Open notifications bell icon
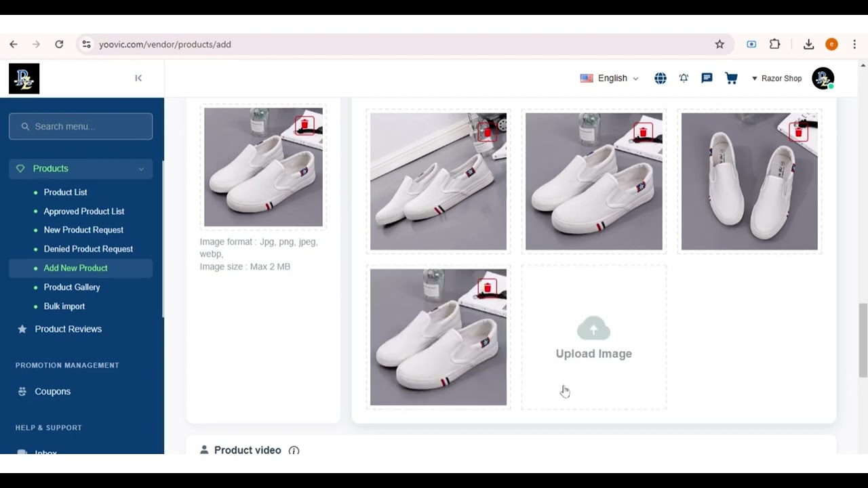Screen dimensions: 868x488 tap(684, 78)
